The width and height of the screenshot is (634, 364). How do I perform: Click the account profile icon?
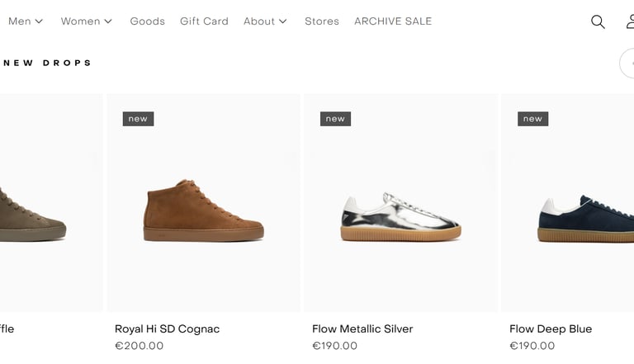click(x=629, y=21)
